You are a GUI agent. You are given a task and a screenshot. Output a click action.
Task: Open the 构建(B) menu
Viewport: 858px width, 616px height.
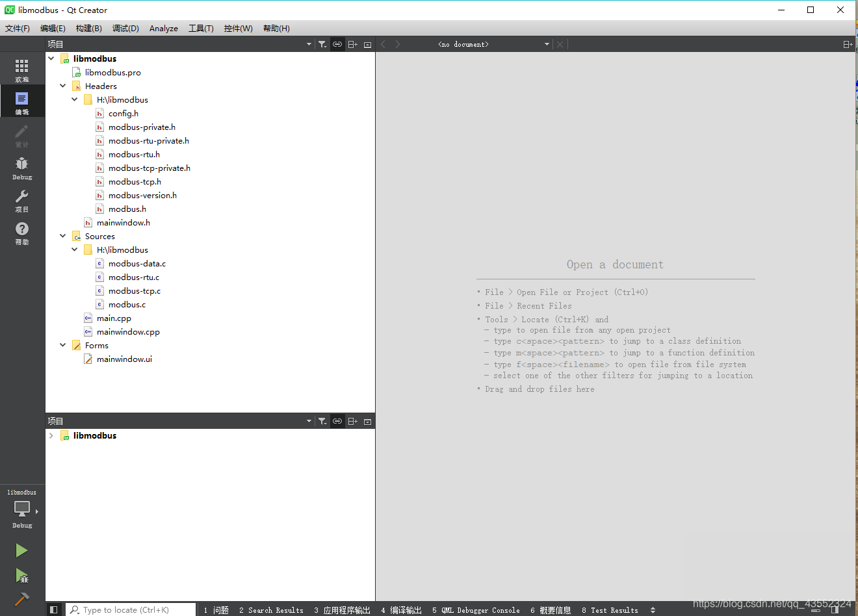[x=89, y=28]
